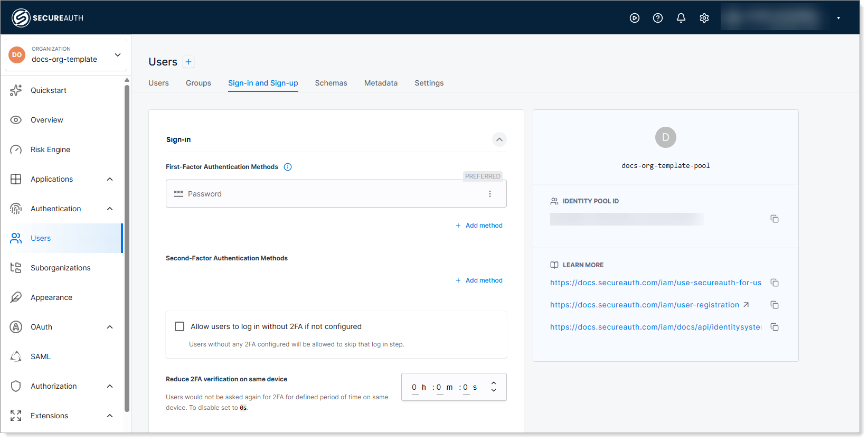Click the Reduce 2FA duration field
868x441 pixels.
point(454,387)
